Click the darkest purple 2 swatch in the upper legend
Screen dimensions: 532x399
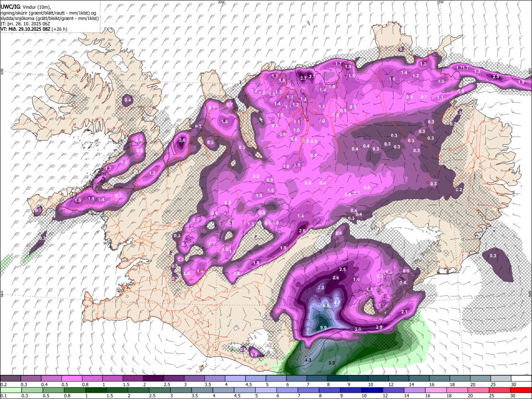[153, 379]
